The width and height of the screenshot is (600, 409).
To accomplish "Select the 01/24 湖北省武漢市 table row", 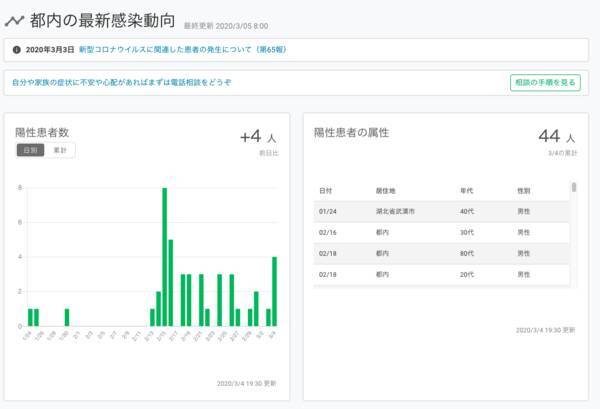I will point(441,211).
